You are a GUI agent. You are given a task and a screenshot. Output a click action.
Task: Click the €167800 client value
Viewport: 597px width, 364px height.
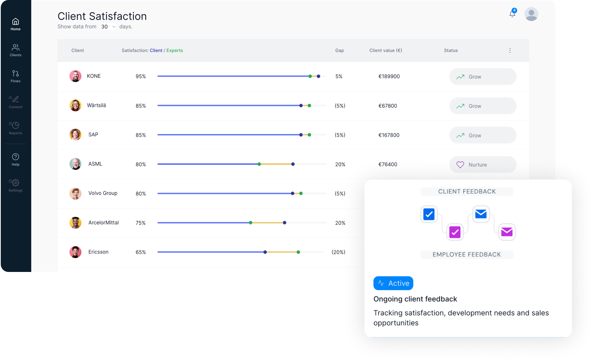coord(389,135)
